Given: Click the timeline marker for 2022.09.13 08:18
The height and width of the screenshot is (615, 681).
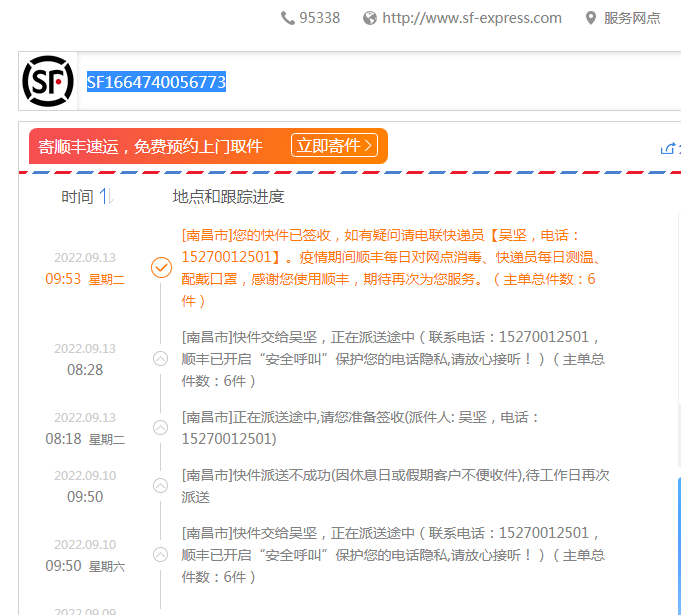Looking at the screenshot, I should (x=161, y=428).
